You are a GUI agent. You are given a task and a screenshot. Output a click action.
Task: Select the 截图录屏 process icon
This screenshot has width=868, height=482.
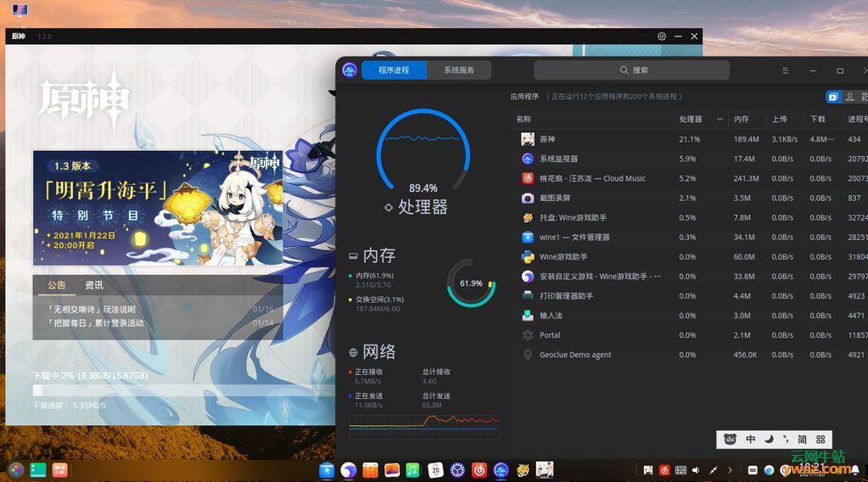[528, 198]
